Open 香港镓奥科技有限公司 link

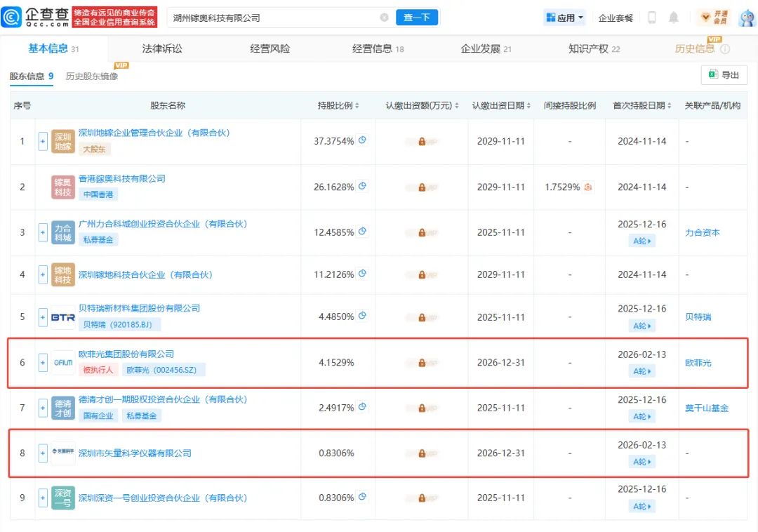tap(122, 178)
